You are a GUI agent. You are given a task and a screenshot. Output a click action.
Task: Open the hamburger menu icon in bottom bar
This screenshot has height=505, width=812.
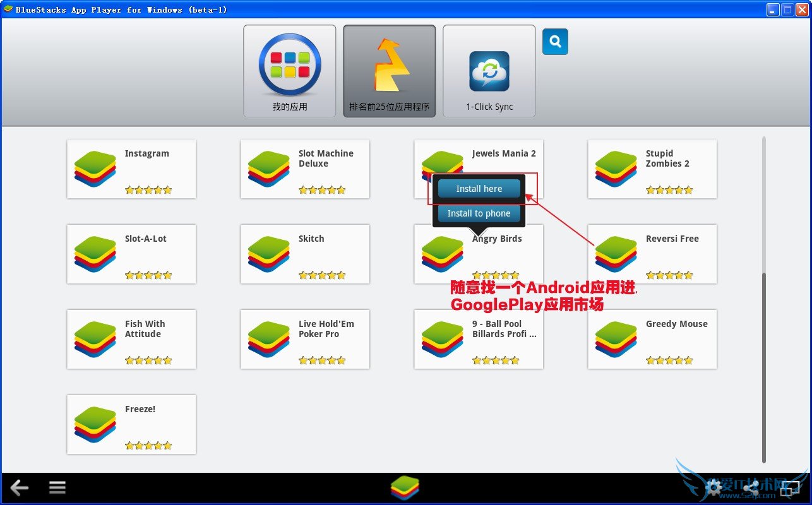(57, 487)
